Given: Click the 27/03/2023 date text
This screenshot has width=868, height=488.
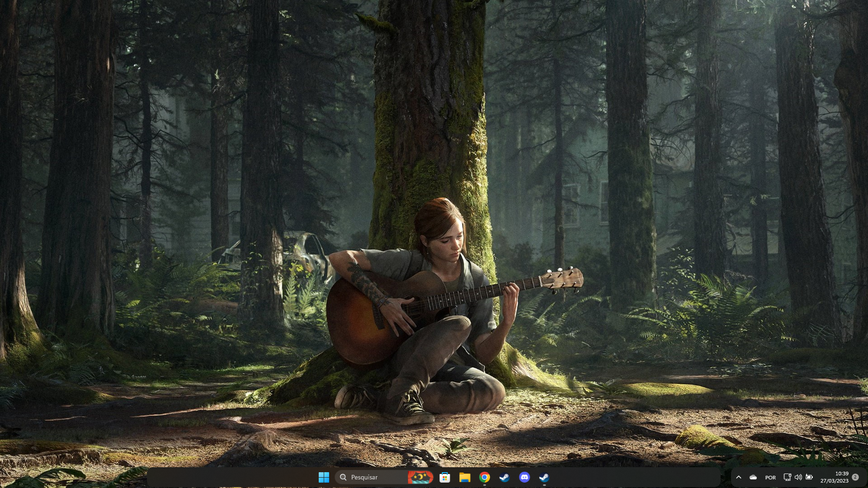Looking at the screenshot, I should [x=835, y=481].
